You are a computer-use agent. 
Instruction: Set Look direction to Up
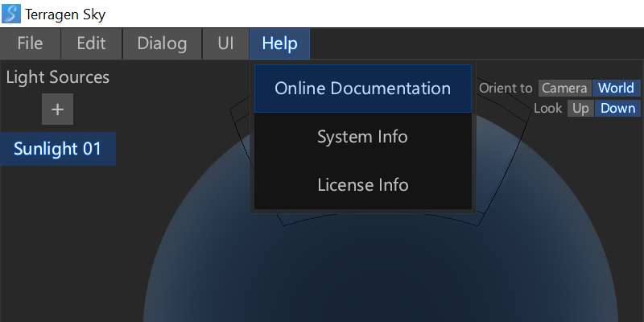[580, 109]
